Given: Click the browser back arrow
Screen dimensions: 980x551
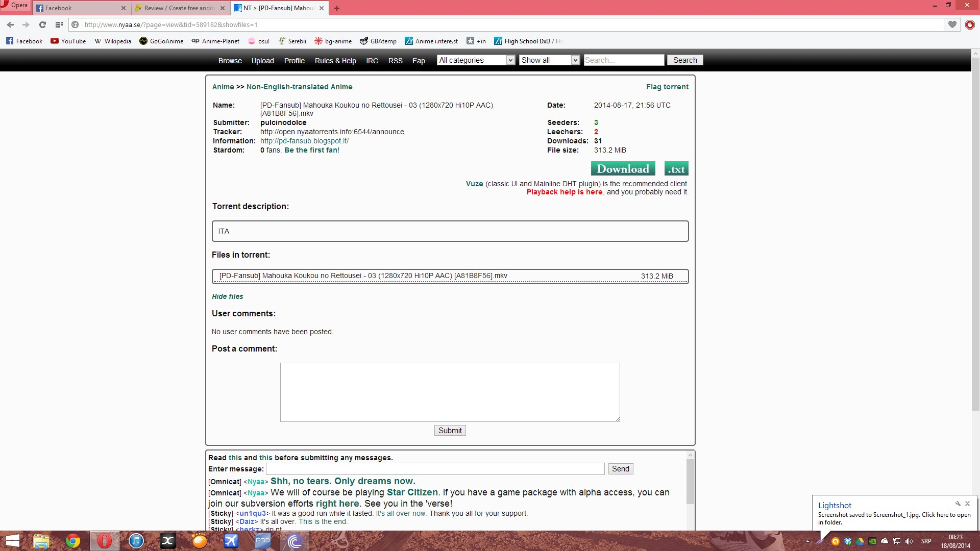Looking at the screenshot, I should click(x=10, y=24).
